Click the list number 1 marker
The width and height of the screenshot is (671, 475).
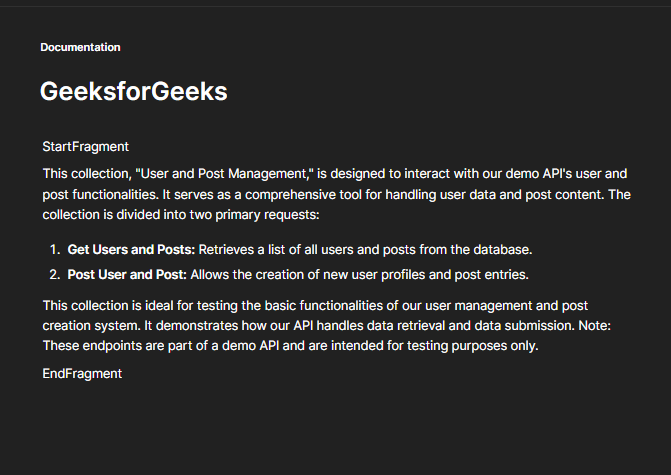(53, 249)
